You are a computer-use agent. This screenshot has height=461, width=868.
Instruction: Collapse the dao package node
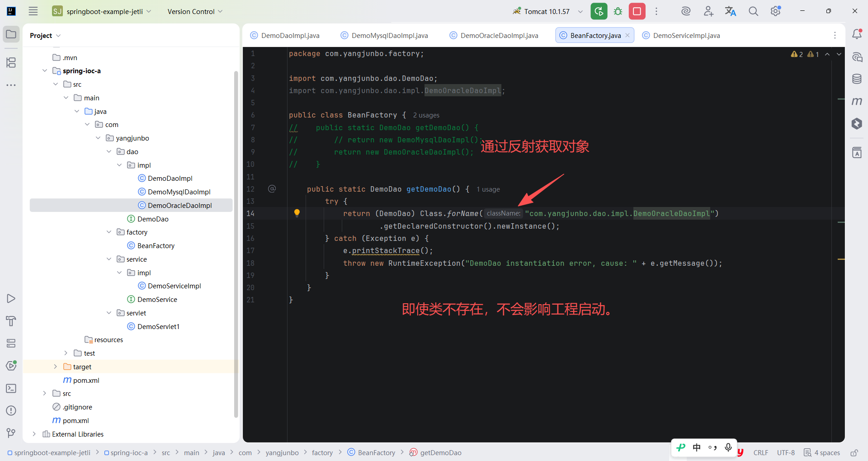click(x=109, y=151)
